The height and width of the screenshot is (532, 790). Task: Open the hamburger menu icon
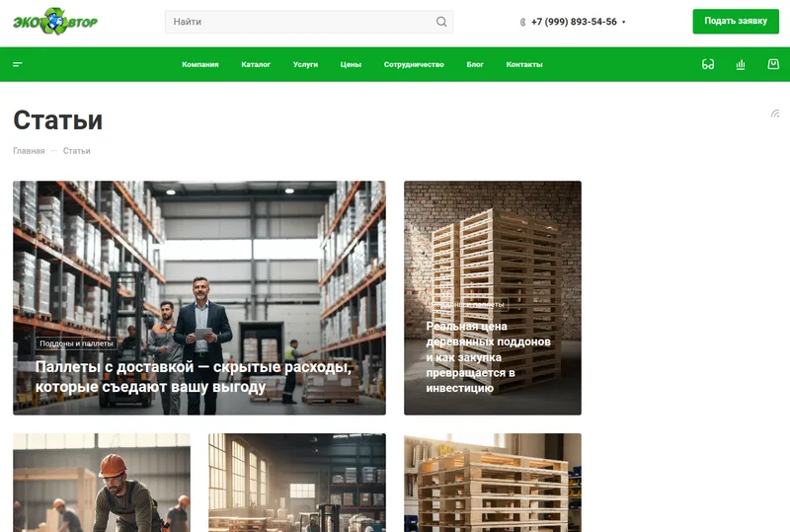point(18,64)
